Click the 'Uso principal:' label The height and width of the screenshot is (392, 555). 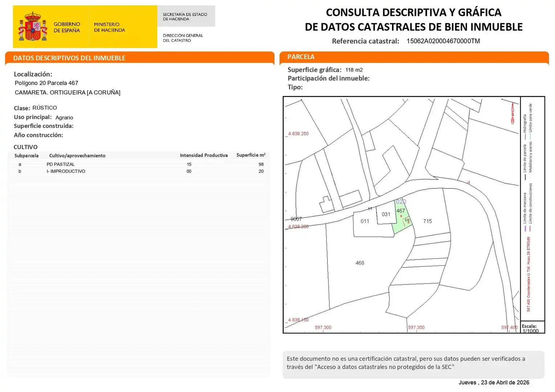point(33,117)
